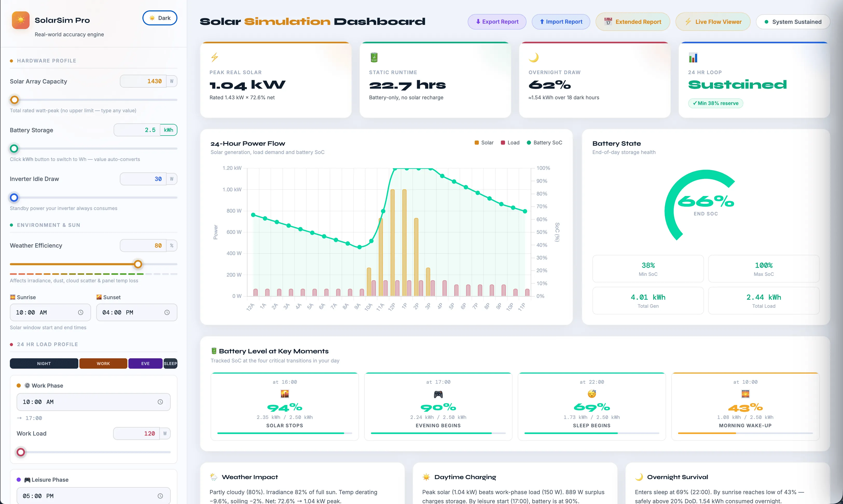This screenshot has width=843, height=504.
Task: Toggle the Solar series in chart legend
Action: [484, 143]
